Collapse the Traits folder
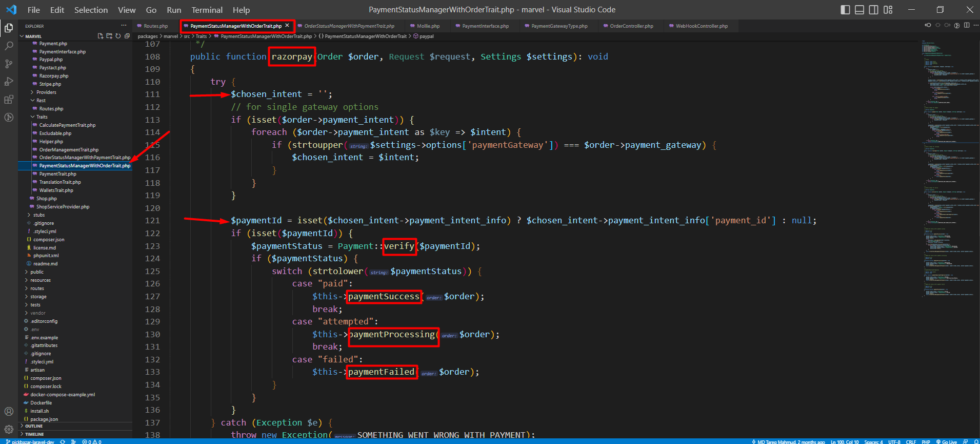Screen dimensions: 980x444 pos(42,117)
